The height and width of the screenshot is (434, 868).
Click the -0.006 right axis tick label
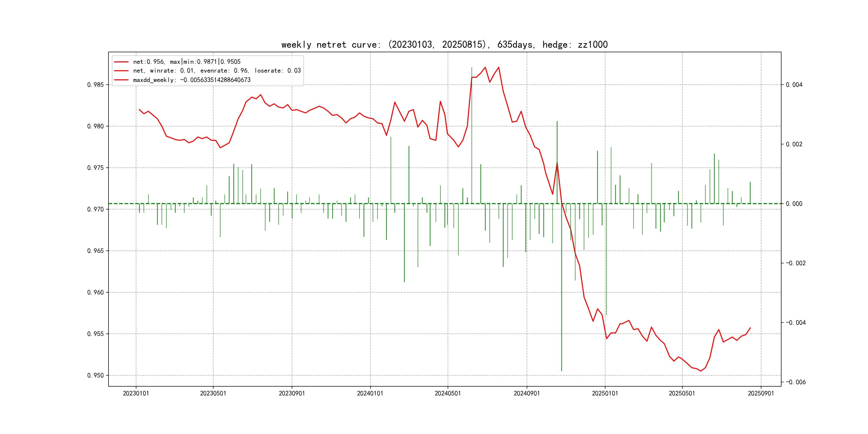[796, 382]
